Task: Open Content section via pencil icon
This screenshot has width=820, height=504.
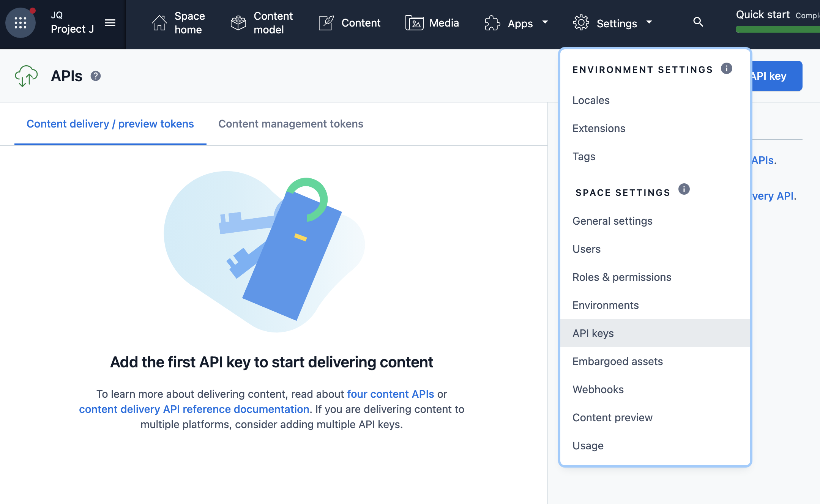Action: click(x=326, y=23)
